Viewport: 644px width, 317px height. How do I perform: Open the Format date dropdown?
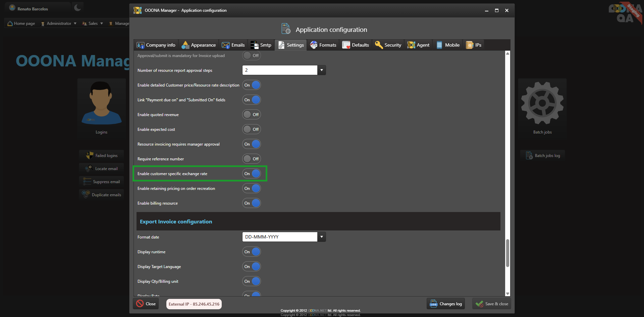point(321,237)
